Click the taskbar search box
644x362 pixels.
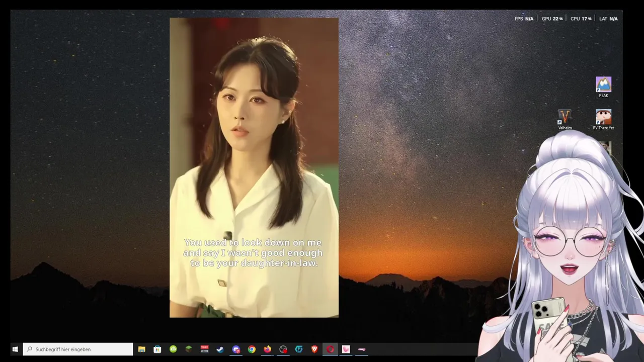pos(78,349)
